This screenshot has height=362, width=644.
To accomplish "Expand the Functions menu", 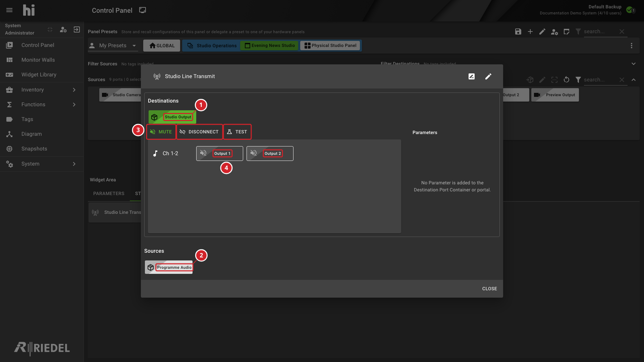I will click(42, 105).
